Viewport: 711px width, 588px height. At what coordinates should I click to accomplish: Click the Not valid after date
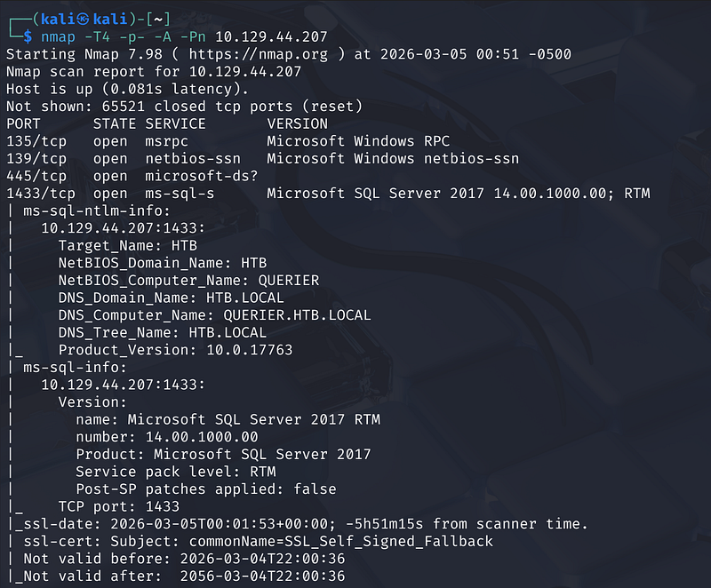(x=262, y=576)
